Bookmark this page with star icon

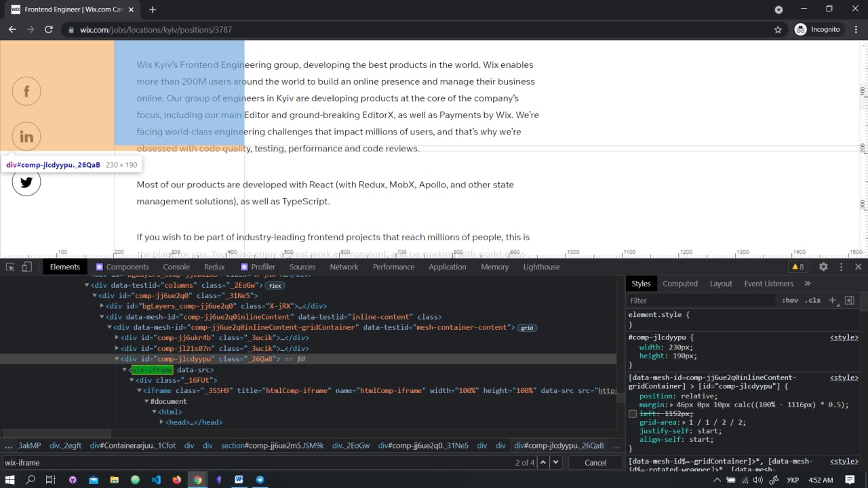tap(778, 29)
